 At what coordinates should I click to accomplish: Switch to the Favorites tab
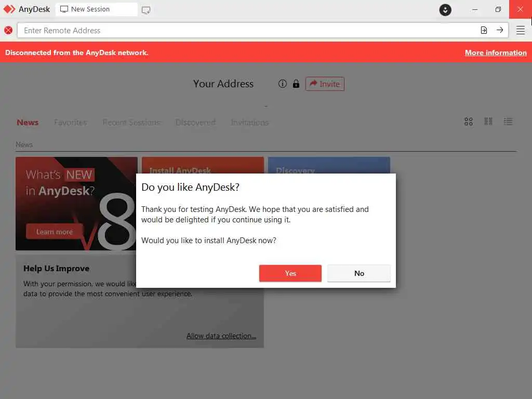pos(70,123)
